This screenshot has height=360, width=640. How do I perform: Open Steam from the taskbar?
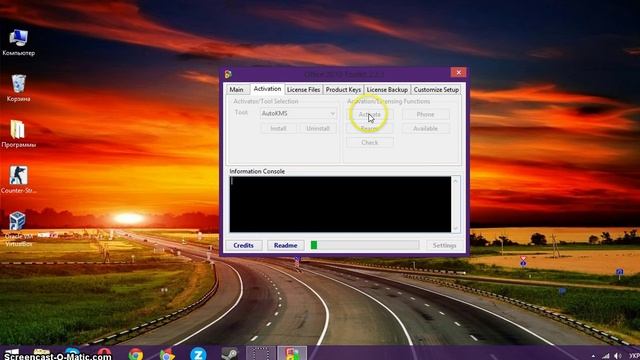coord(229,354)
